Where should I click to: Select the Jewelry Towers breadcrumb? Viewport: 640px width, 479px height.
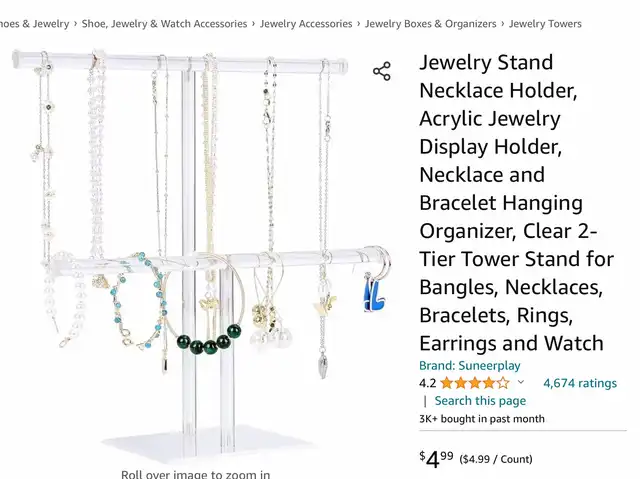(x=545, y=24)
